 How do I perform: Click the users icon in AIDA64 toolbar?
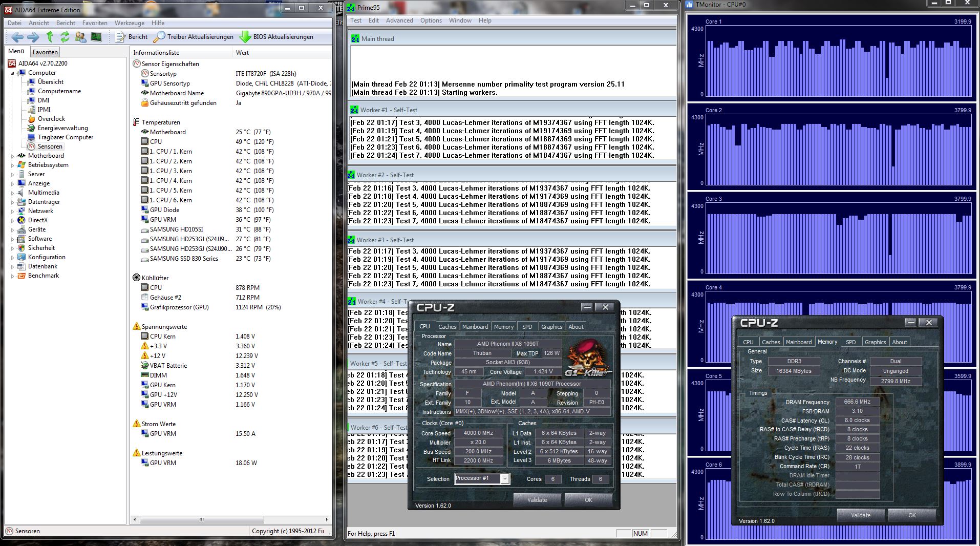[80, 37]
